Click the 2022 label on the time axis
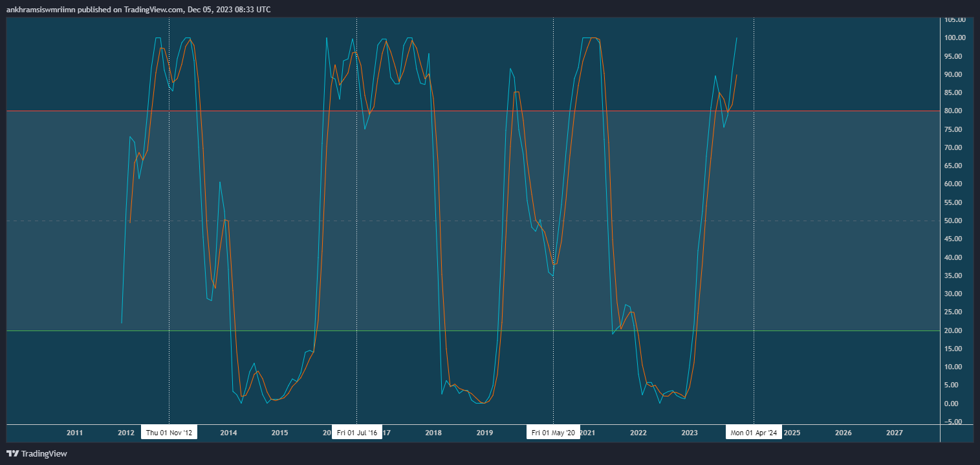The image size is (980, 465). point(638,433)
